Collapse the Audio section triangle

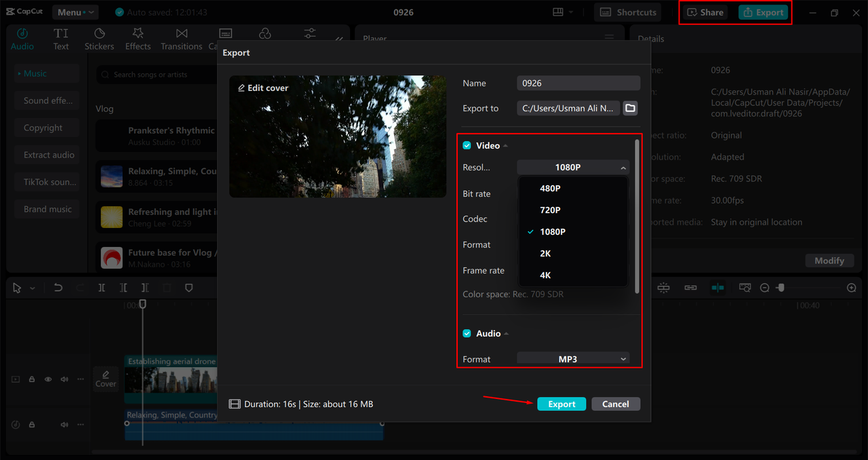tap(506, 334)
